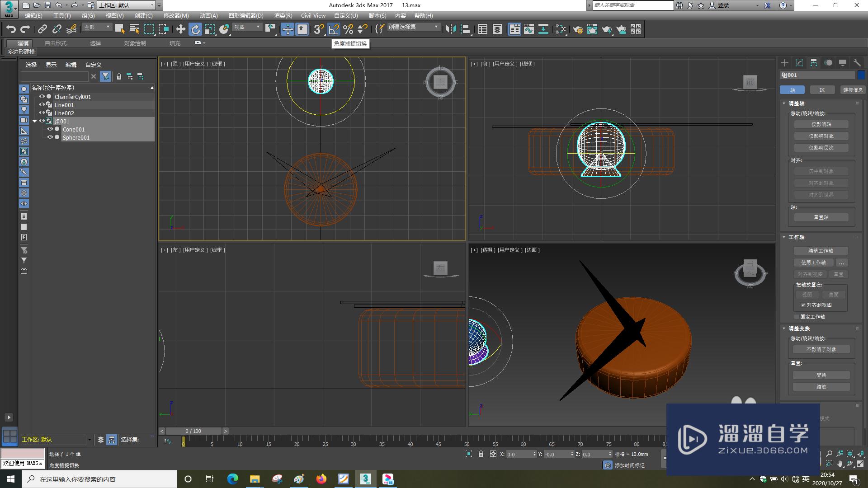
Task: Open the Modify panel tab icon
Action: point(799,63)
